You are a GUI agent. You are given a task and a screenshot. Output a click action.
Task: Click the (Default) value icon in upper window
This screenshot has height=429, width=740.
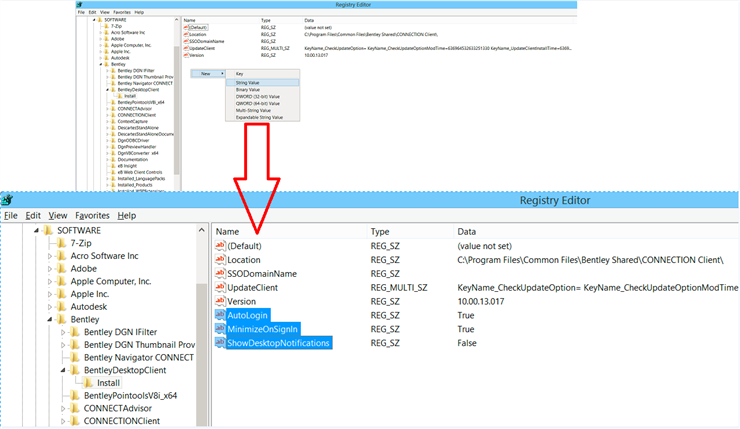186,27
